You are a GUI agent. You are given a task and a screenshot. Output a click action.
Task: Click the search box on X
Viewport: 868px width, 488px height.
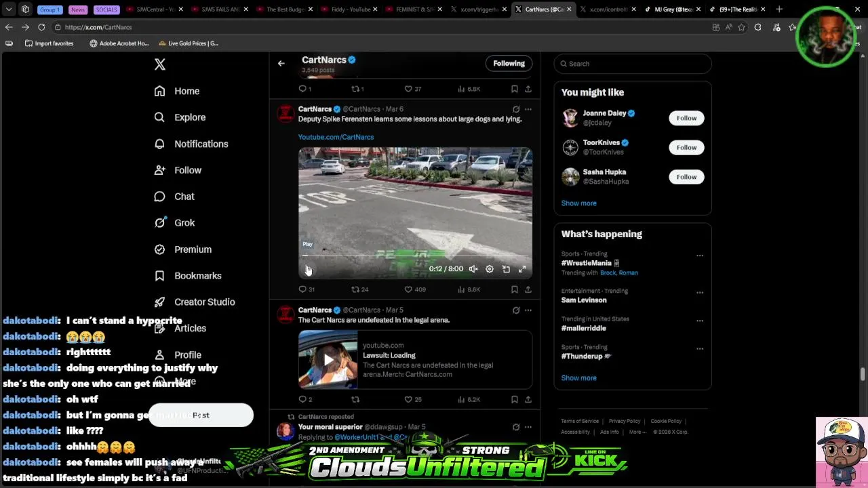pos(633,64)
